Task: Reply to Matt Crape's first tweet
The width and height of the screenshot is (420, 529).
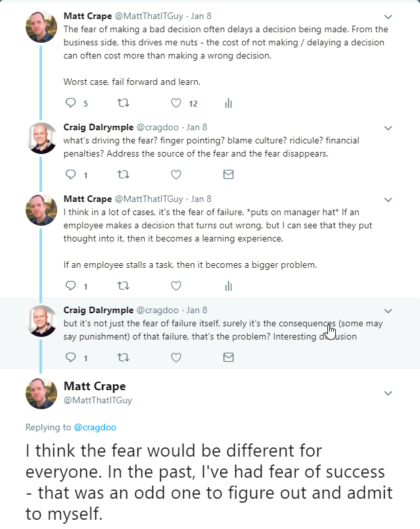Action: tap(72, 103)
